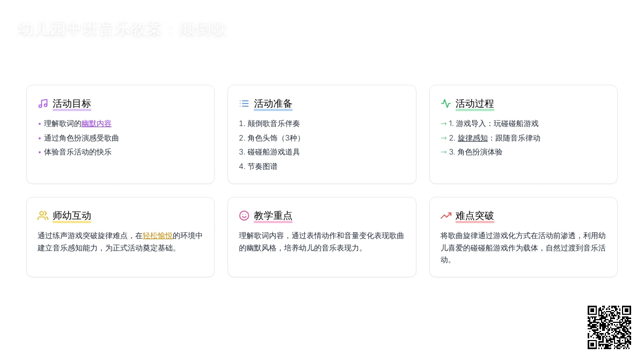Image resolution: width=644 pixels, height=362 pixels.
Task: Click list item 2. 角色头饰（3种）
Action: (x=272, y=138)
